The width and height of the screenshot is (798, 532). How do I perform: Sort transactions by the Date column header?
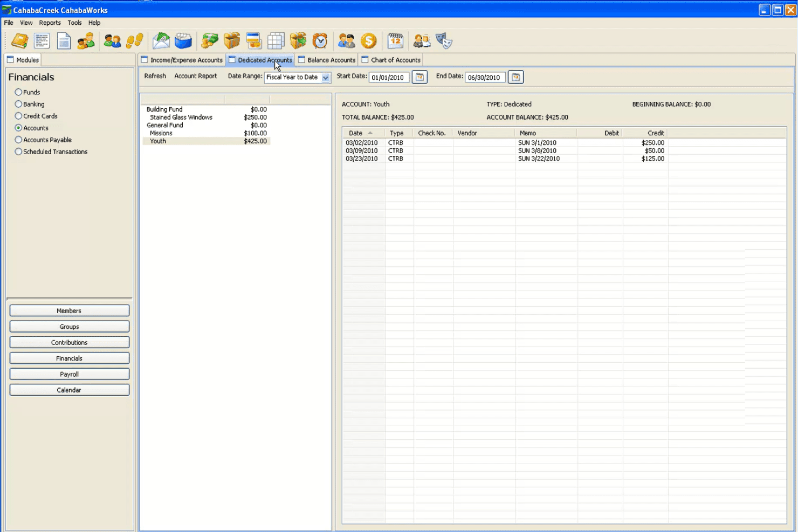point(364,133)
